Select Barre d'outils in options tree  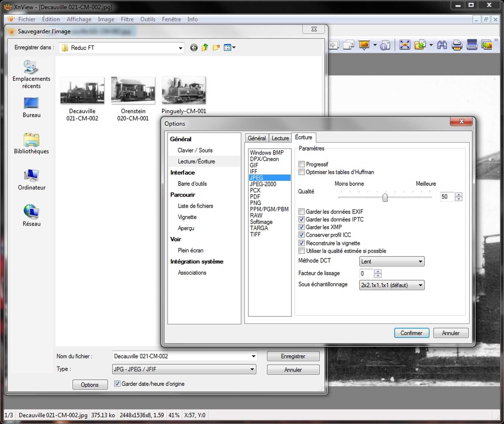click(x=192, y=184)
